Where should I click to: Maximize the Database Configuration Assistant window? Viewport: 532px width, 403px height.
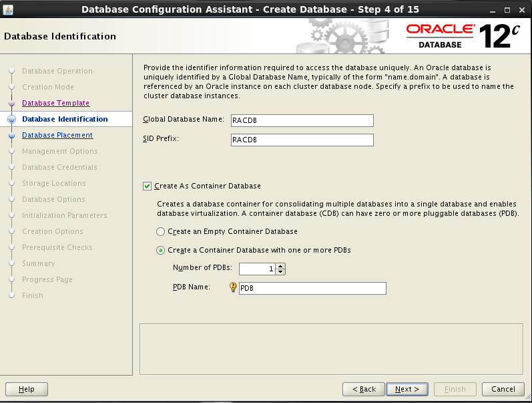507,10
